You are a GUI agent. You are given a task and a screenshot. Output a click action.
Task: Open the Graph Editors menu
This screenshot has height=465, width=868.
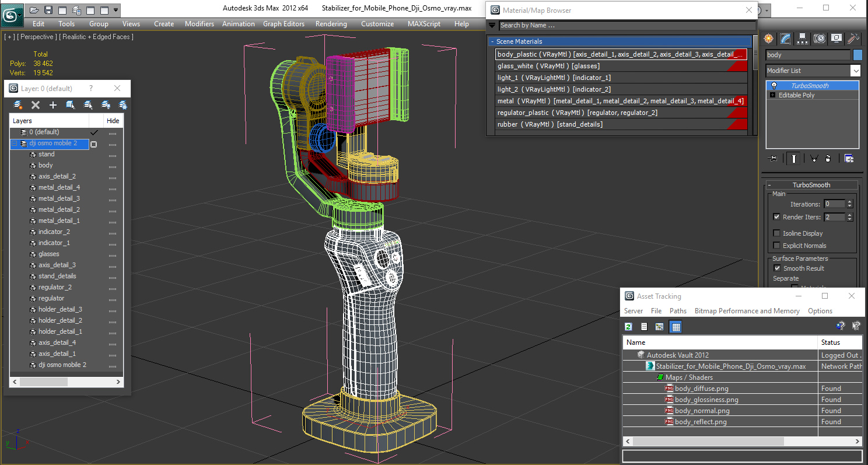click(x=283, y=24)
